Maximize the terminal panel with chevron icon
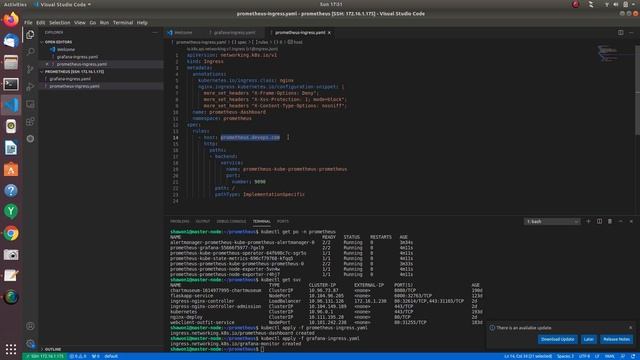640x360 pixels. click(x=620, y=221)
